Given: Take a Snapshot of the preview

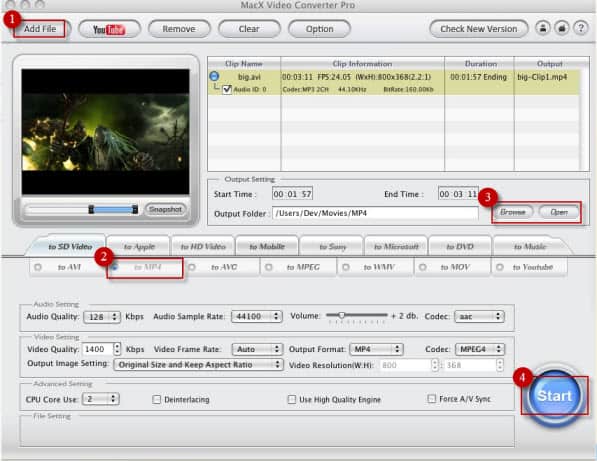Looking at the screenshot, I should (165, 209).
